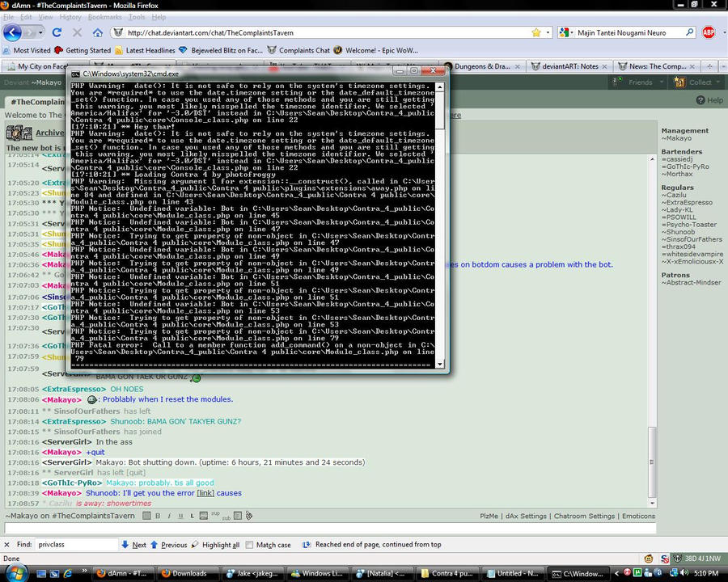
Task: Open the search engine selector dropdown
Action: (x=566, y=32)
